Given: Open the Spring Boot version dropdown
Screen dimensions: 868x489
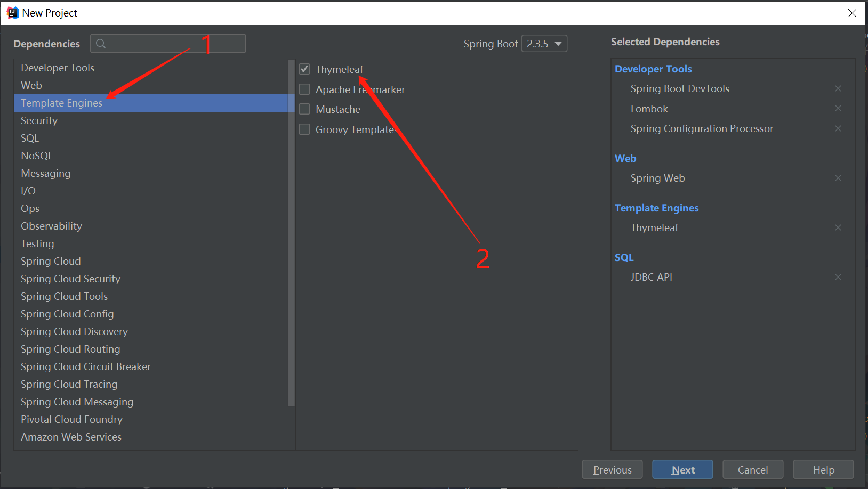Looking at the screenshot, I should (x=544, y=44).
